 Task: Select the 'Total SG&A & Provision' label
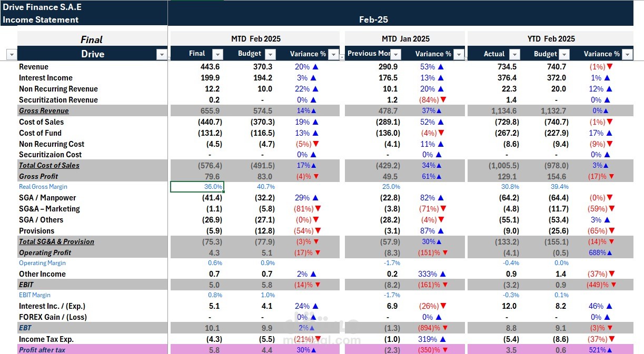56,242
